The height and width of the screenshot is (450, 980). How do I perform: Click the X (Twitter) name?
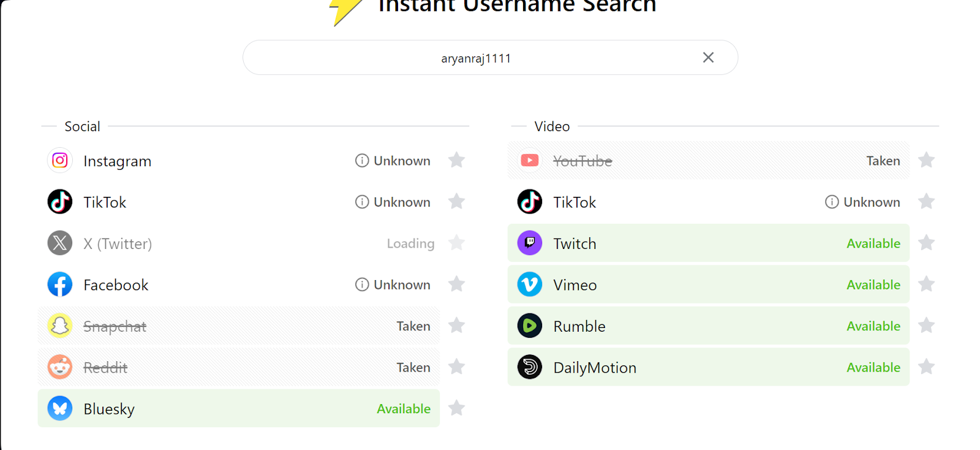click(x=118, y=244)
